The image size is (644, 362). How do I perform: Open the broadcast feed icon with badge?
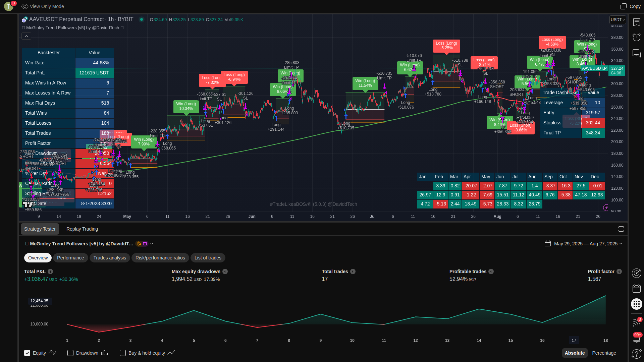coord(636,322)
